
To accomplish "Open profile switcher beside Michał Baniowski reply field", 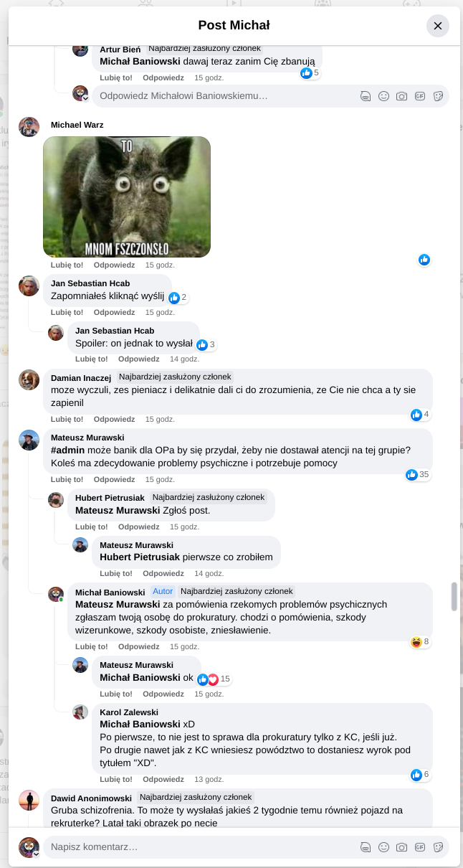I will [x=85, y=99].
